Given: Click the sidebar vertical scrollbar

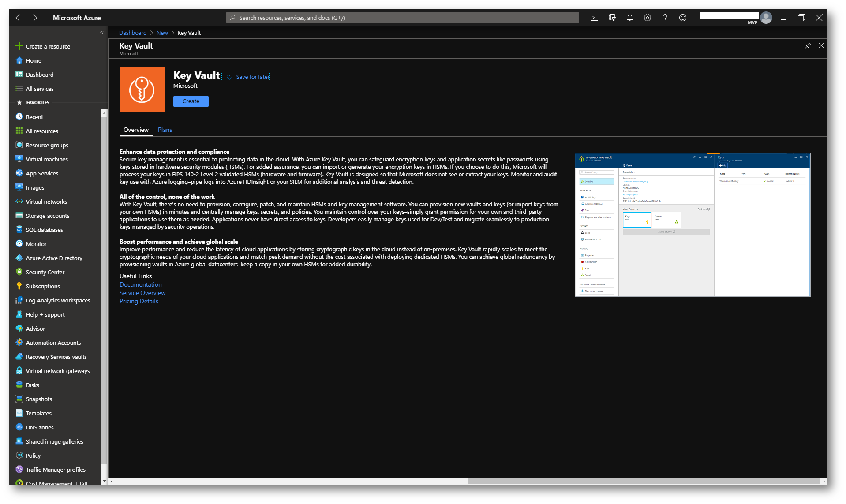Looking at the screenshot, I should click(104, 290).
